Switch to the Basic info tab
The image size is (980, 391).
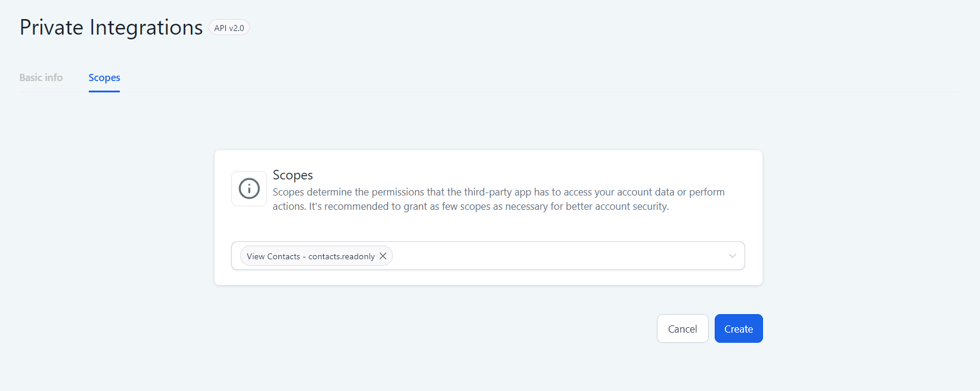pos(41,77)
